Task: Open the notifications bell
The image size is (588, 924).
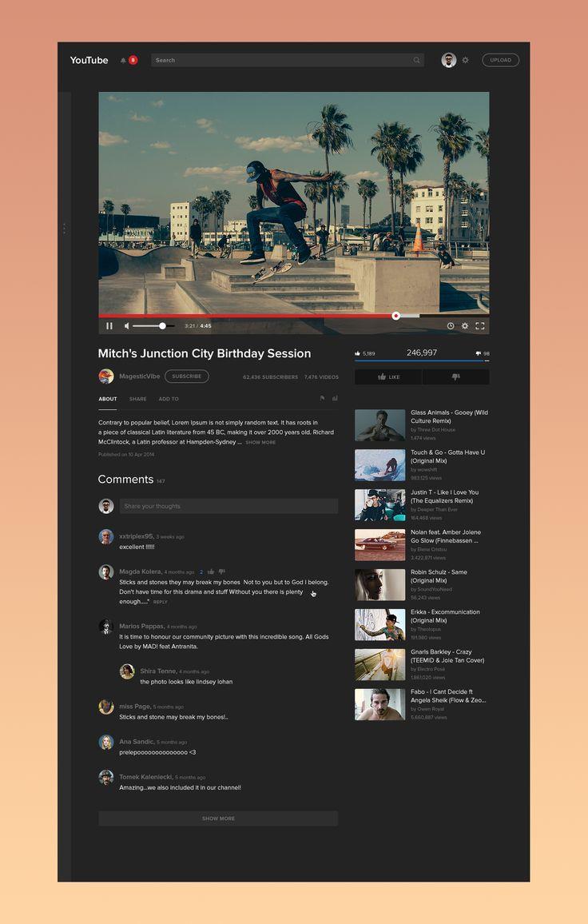Action: (123, 61)
